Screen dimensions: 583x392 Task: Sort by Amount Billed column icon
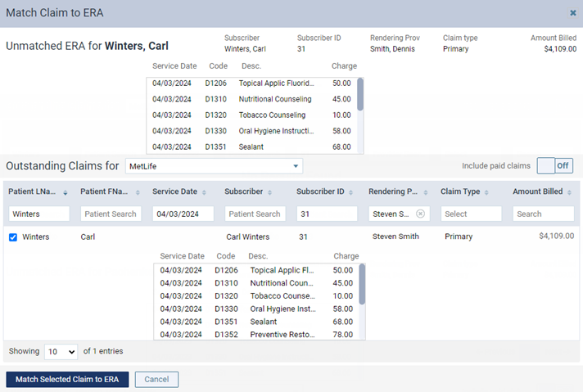pyautogui.click(x=569, y=192)
